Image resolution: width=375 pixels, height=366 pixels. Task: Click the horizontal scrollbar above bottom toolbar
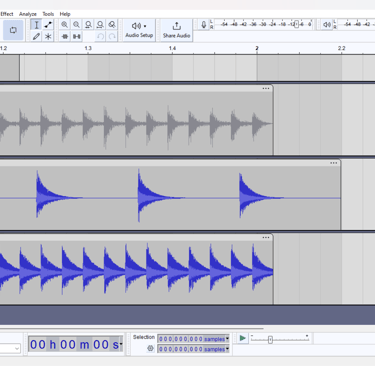[132, 329]
